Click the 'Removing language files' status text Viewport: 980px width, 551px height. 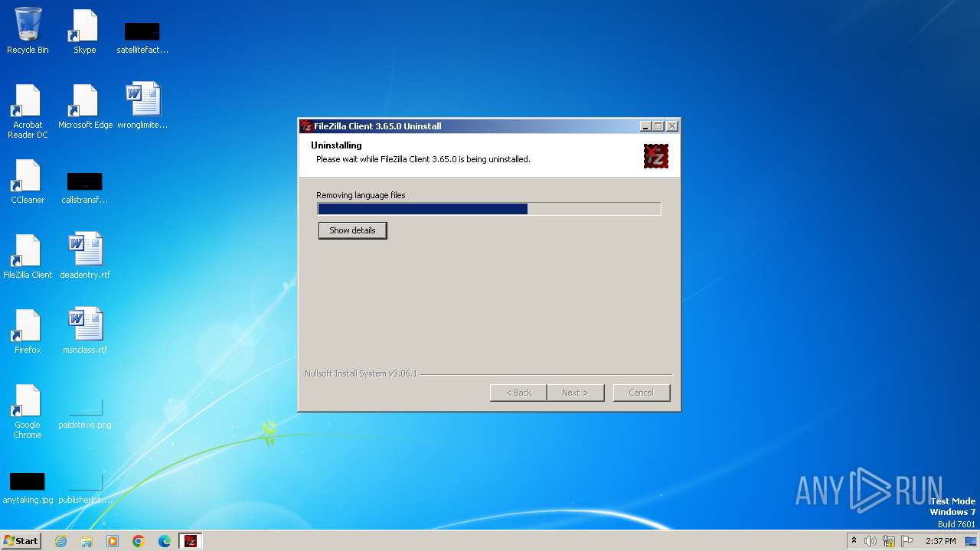(x=361, y=195)
